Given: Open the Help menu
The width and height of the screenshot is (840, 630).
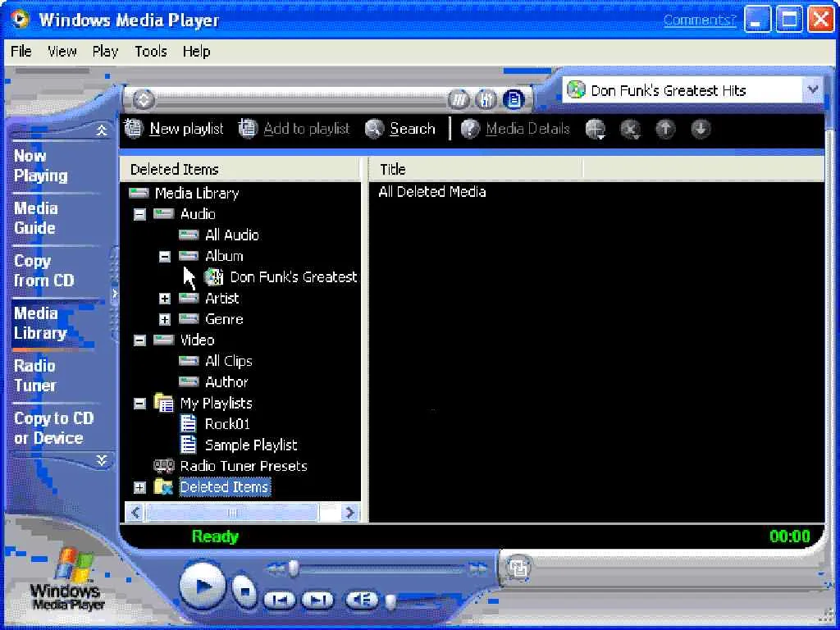Looking at the screenshot, I should (x=197, y=52).
